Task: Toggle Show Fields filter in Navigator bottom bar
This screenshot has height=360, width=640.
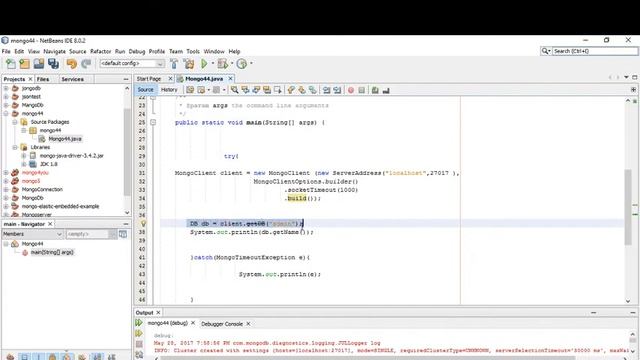Action: (24, 357)
